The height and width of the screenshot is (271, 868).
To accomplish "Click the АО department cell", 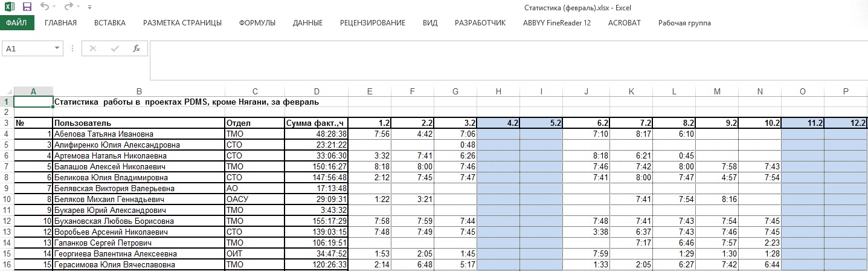I will (x=255, y=188).
